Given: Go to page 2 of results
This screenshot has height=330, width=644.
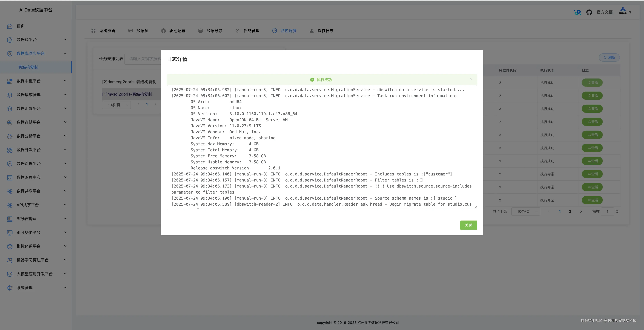Looking at the screenshot, I should point(570,211).
